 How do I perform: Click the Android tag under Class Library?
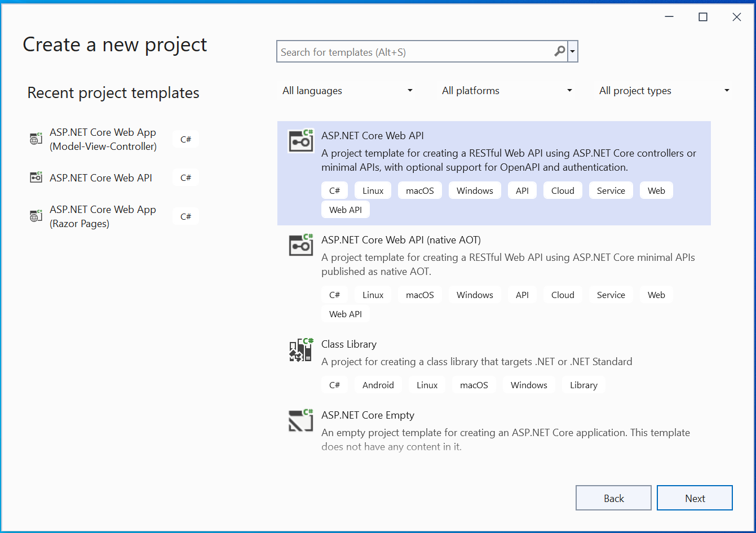pyautogui.click(x=378, y=385)
